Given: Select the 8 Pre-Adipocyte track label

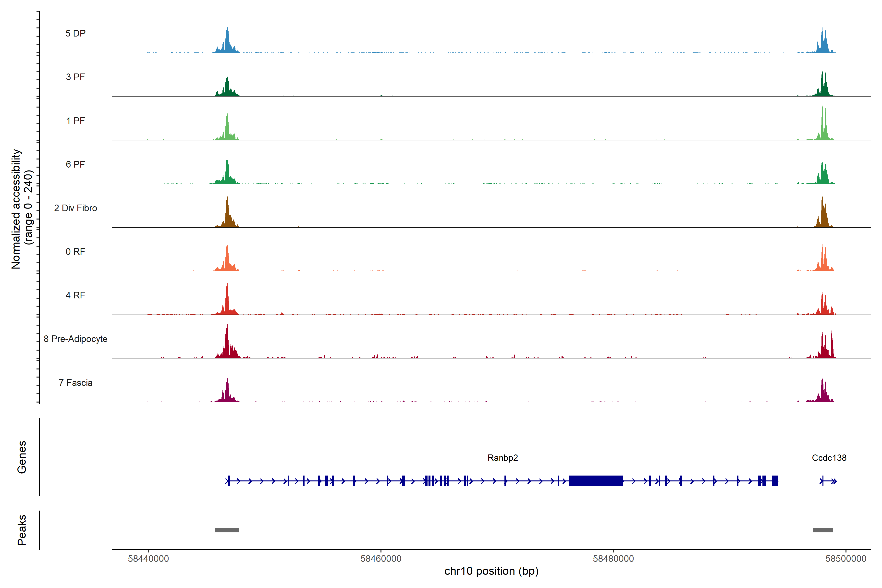Looking at the screenshot, I should (x=75, y=339).
